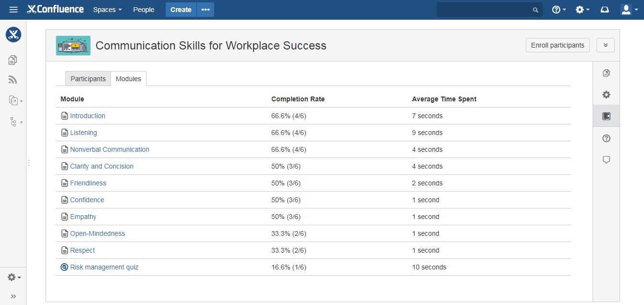Viewport: 644px width, 305px height.
Task: Open the Pages icon in the space sidebar
Action: [12, 60]
